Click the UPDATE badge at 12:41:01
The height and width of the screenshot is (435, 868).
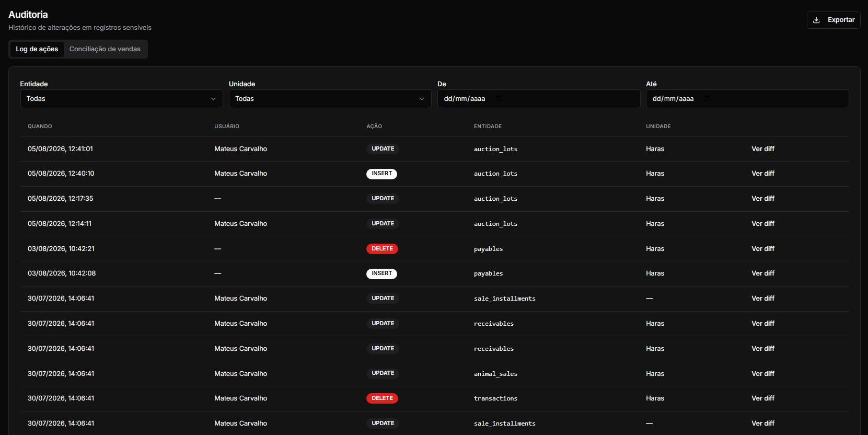383,149
